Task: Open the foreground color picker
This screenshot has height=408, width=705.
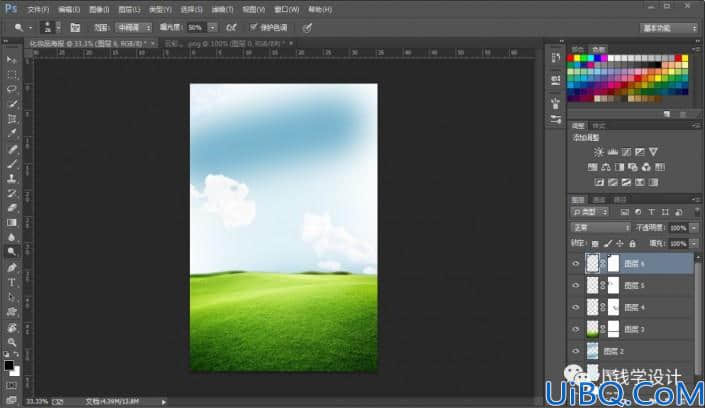Action: [x=9, y=365]
